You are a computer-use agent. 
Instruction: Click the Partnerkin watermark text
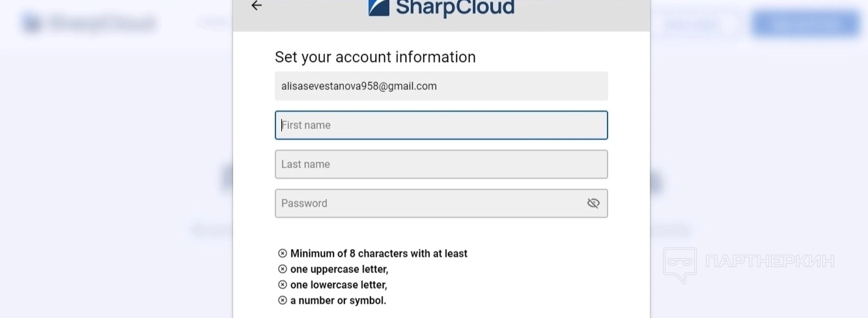point(770,262)
